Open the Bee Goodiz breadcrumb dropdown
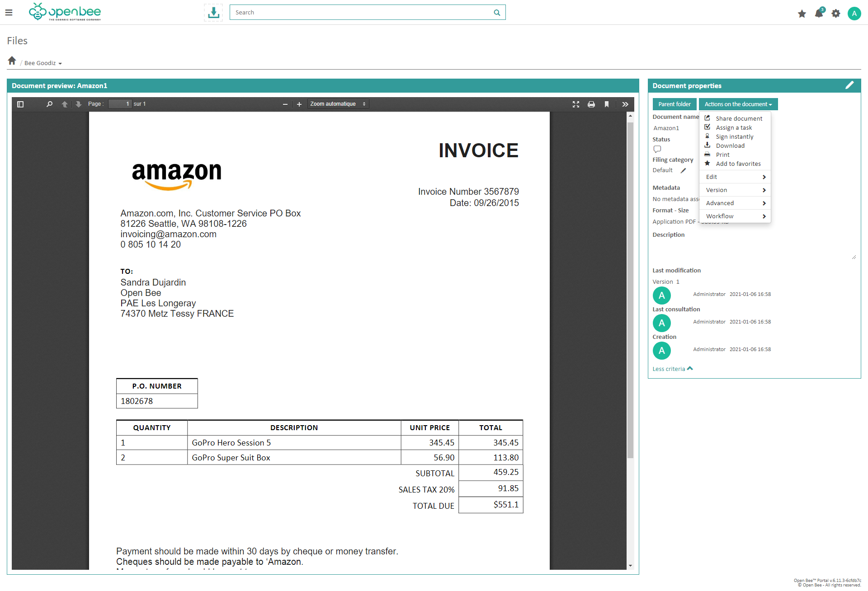The image size is (868, 591). (x=43, y=63)
